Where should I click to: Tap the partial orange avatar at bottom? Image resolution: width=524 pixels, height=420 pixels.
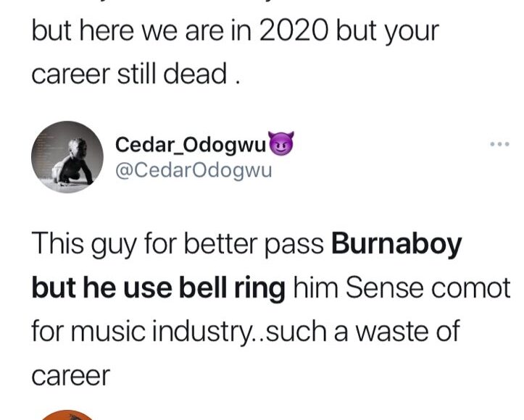tap(67, 415)
